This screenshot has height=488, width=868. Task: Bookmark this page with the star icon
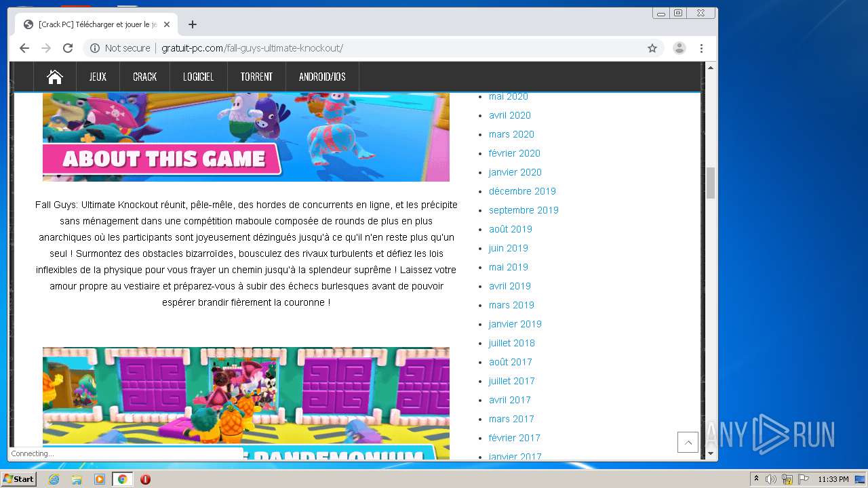(x=652, y=48)
